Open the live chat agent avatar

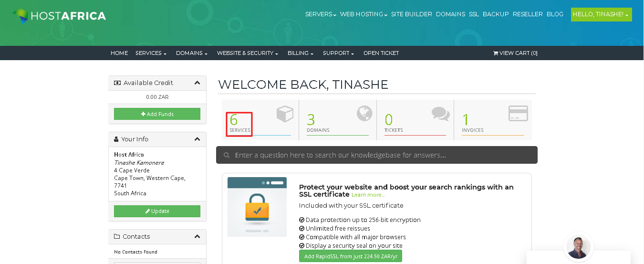[578, 247]
